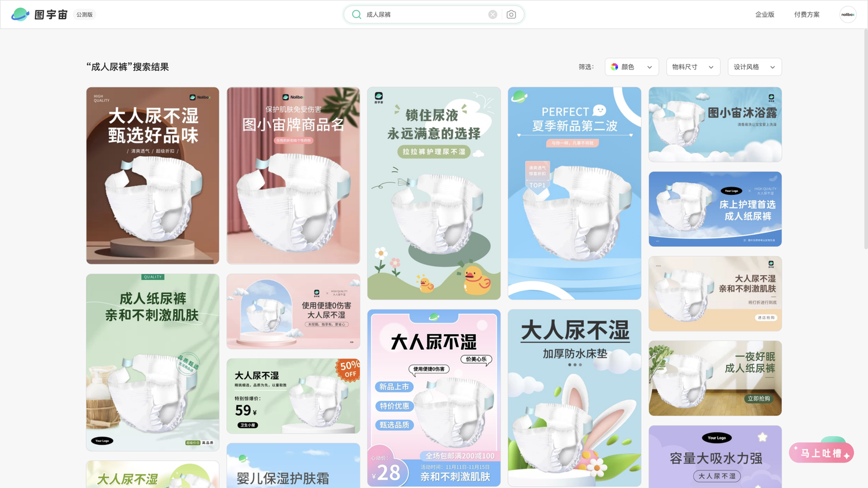
Task: Open the nolibox user avatar
Action: click(x=848, y=14)
